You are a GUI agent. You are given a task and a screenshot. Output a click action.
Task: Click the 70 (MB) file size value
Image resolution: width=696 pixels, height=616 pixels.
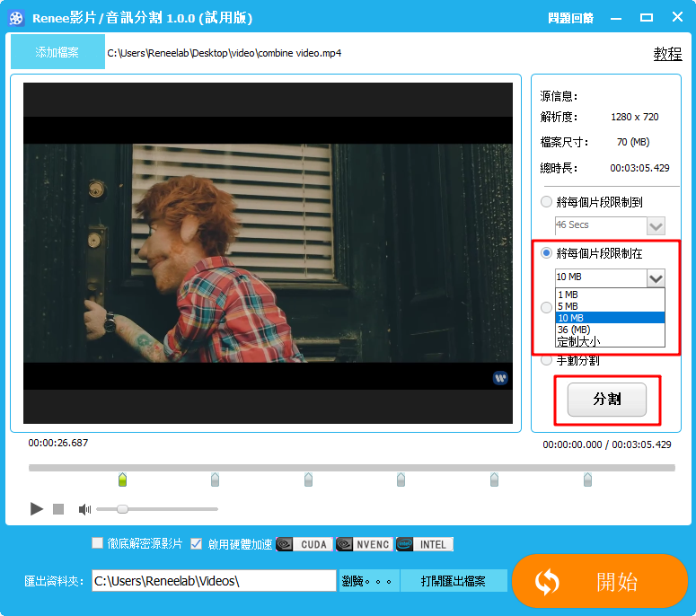point(633,142)
